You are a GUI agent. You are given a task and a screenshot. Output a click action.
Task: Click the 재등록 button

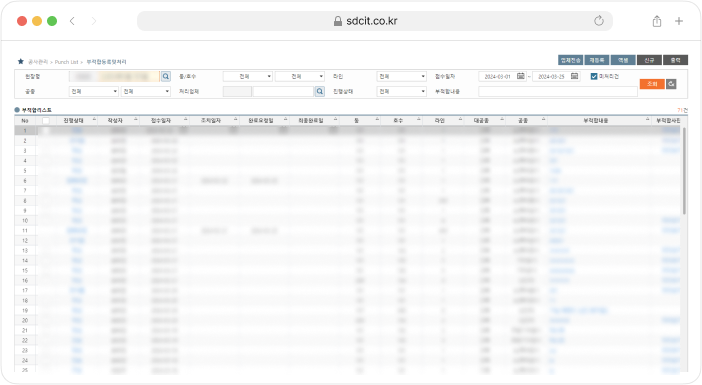click(597, 60)
